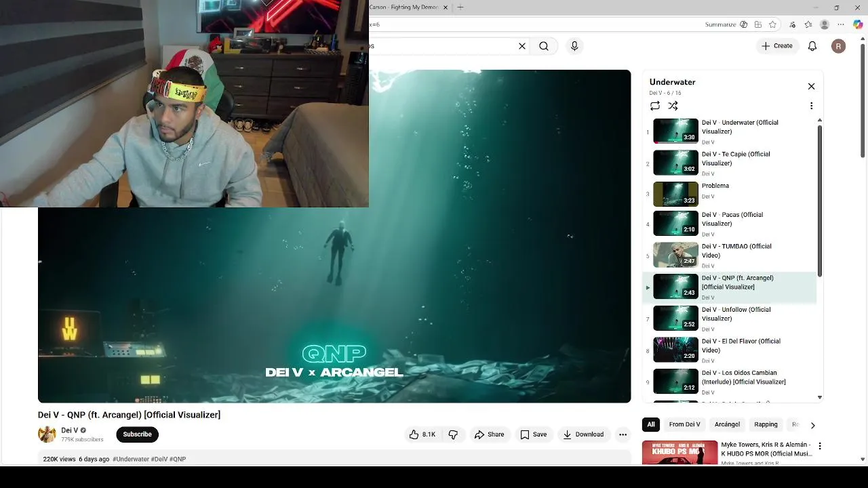Close the Fighting My Demons tab
This screenshot has width=868, height=488.
click(x=446, y=7)
